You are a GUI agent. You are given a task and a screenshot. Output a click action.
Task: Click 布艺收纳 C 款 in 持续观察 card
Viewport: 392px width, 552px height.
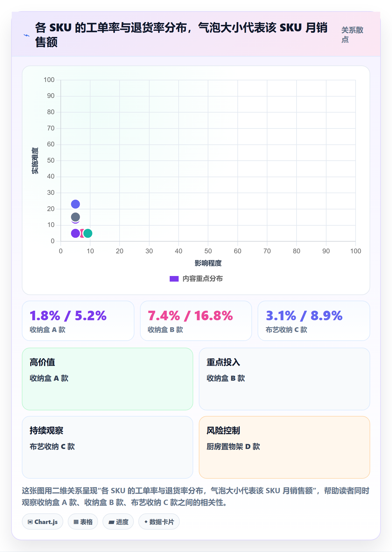tap(52, 446)
